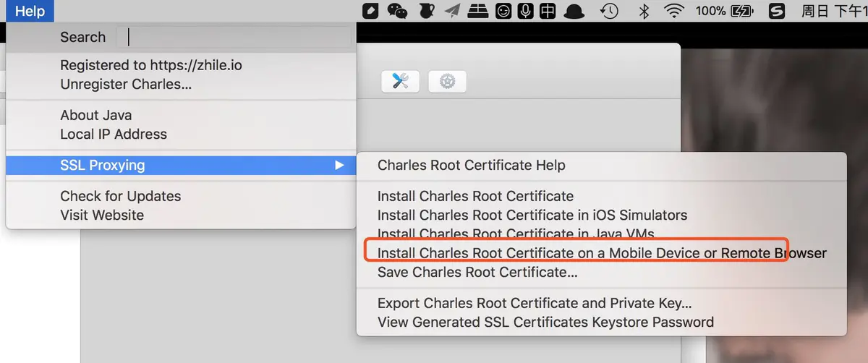Image resolution: width=868 pixels, height=363 pixels.
Task: Click the Help menu Search field
Action: pyautogui.click(x=234, y=37)
